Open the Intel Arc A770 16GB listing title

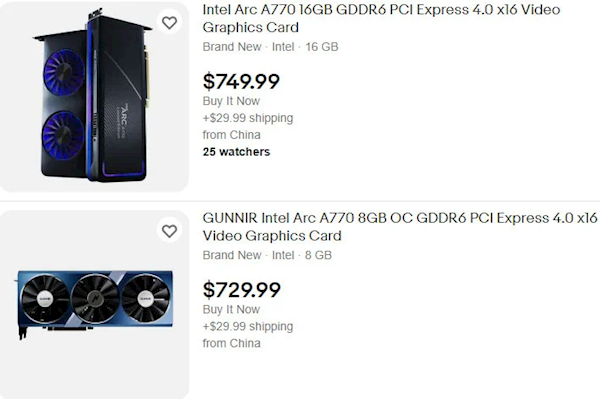[381, 18]
